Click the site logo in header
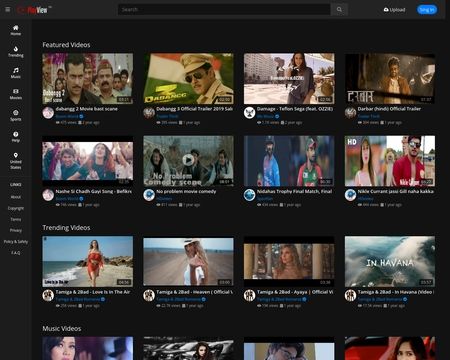 click(x=34, y=10)
